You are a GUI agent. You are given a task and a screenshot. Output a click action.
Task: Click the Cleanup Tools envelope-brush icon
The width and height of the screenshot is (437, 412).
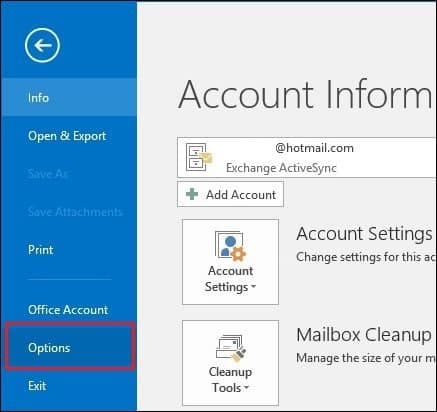pos(231,348)
